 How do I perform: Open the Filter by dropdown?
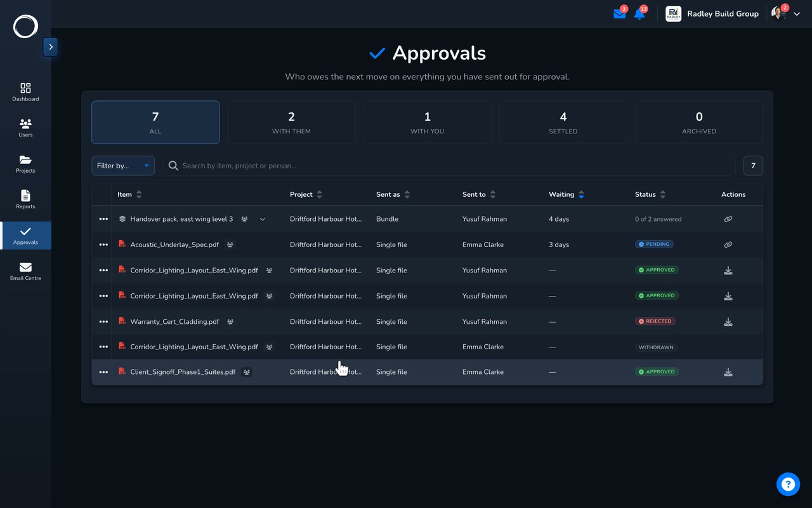(x=123, y=166)
